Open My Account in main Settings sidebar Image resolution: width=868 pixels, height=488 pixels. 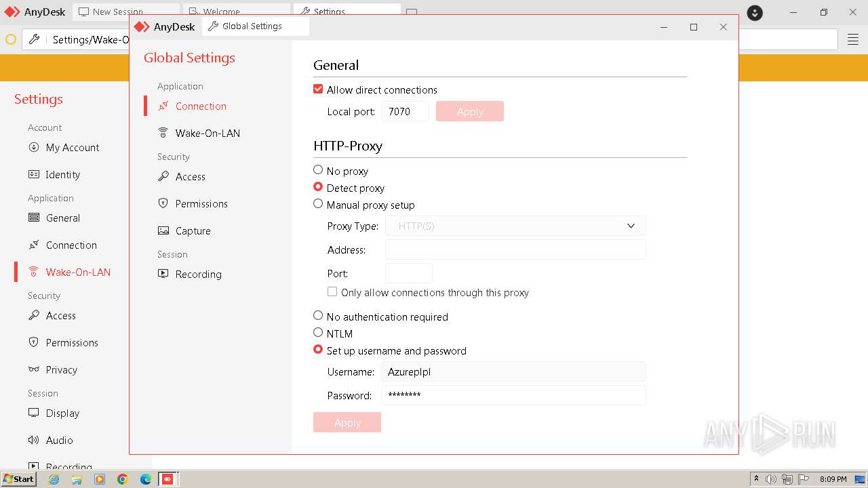[73, 148]
